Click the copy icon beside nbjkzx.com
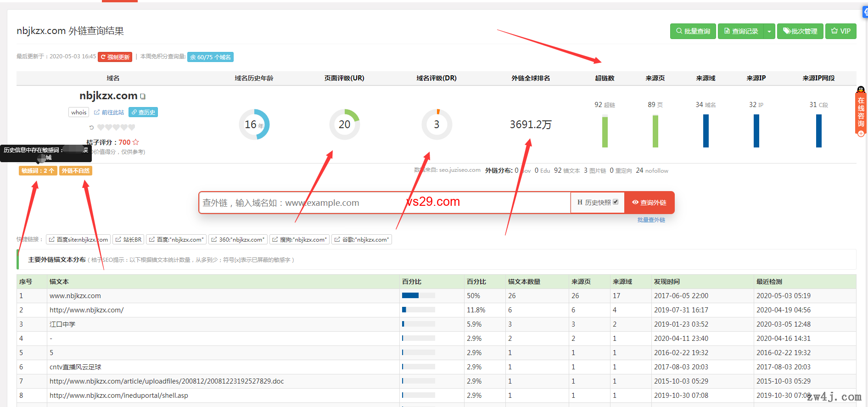The image size is (868, 407). pyautogui.click(x=143, y=96)
